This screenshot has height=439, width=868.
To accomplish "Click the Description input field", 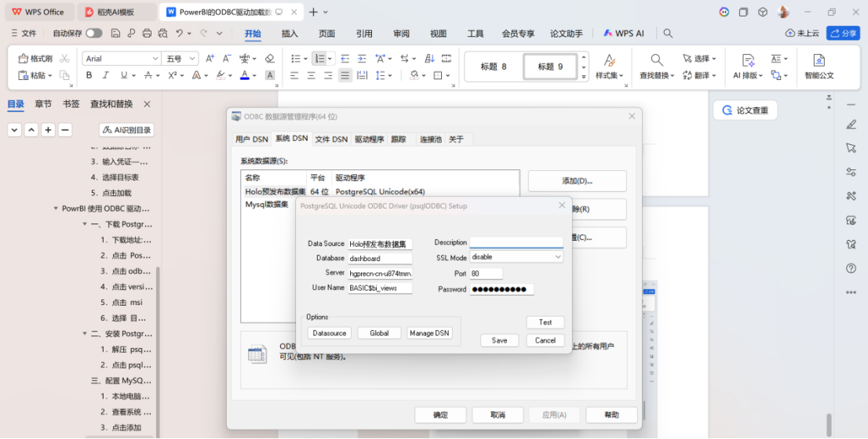I will 516,242.
